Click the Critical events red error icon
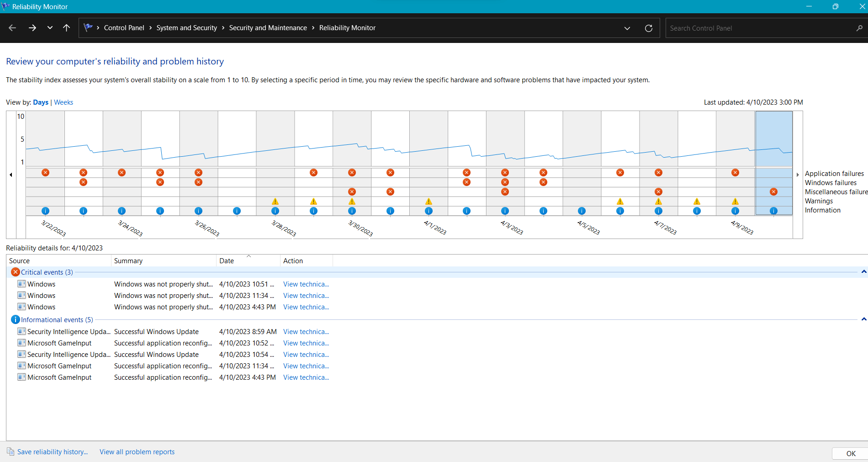This screenshot has width=868, height=462. click(16, 272)
